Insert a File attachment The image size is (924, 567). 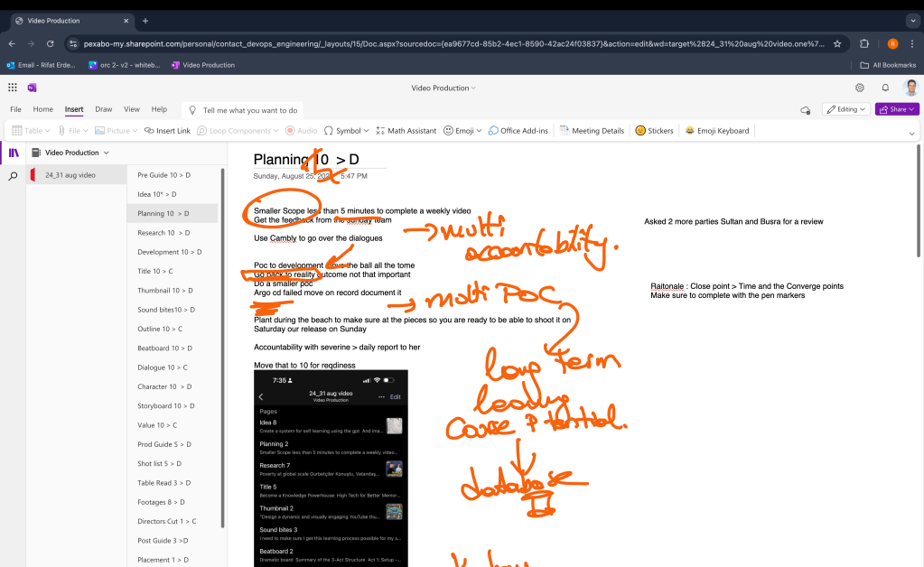(x=69, y=131)
